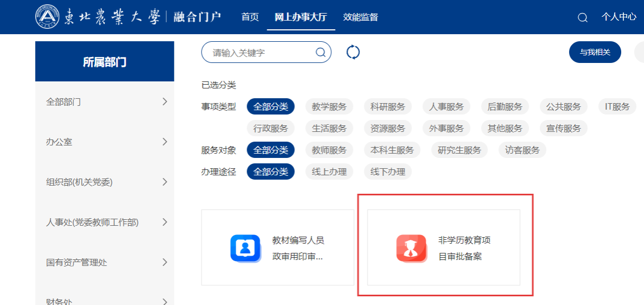The width and height of the screenshot is (644, 305).
Task: Select the IT服务 category filter
Action: 617,106
